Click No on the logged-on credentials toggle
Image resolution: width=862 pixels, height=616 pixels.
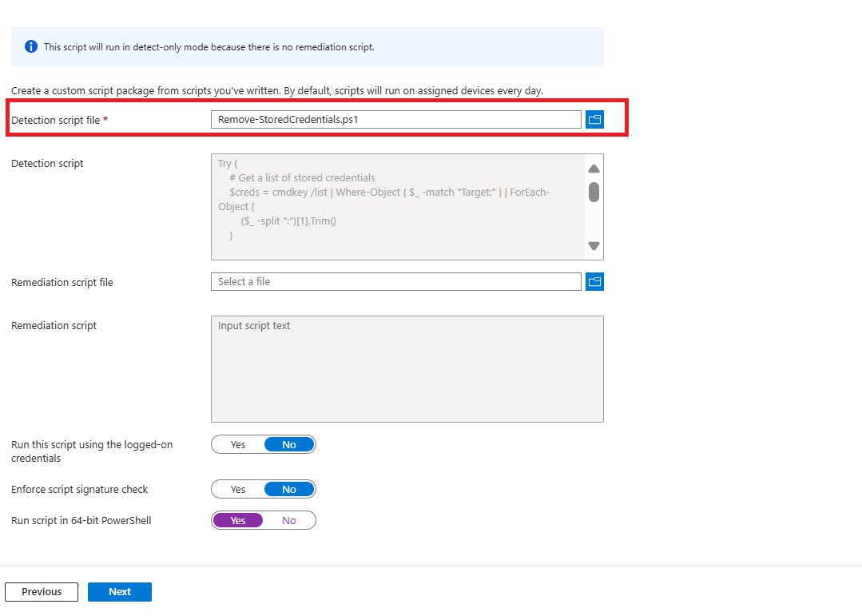pyautogui.click(x=289, y=444)
